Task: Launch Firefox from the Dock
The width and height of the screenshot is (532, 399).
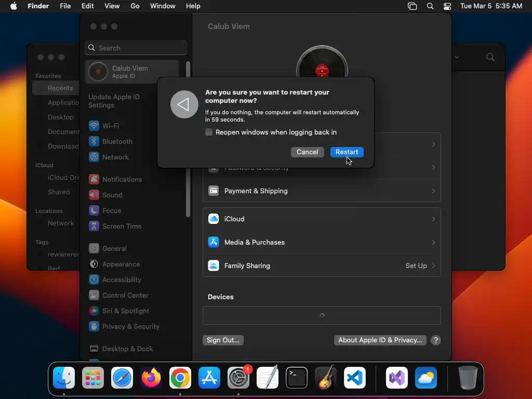Action: 151,378
